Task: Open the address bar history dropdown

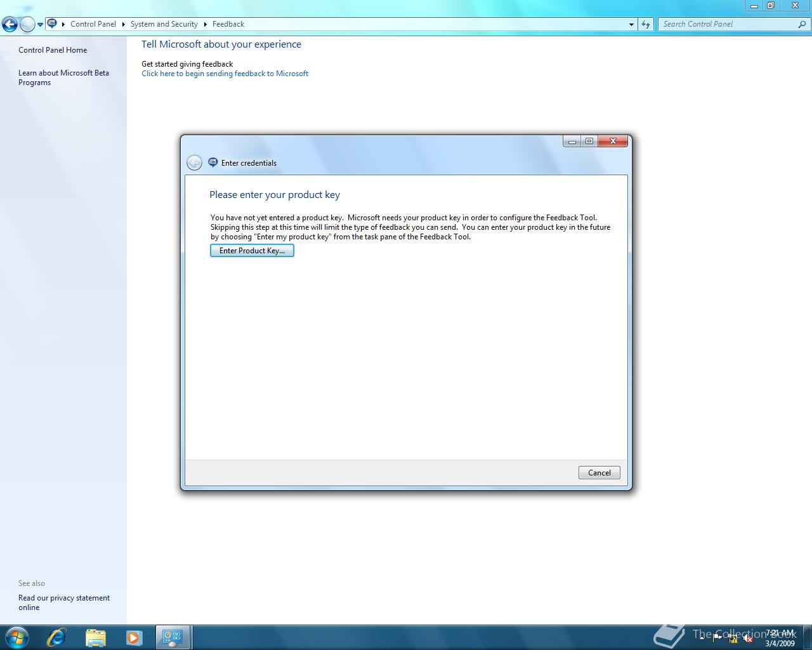Action: [x=631, y=24]
